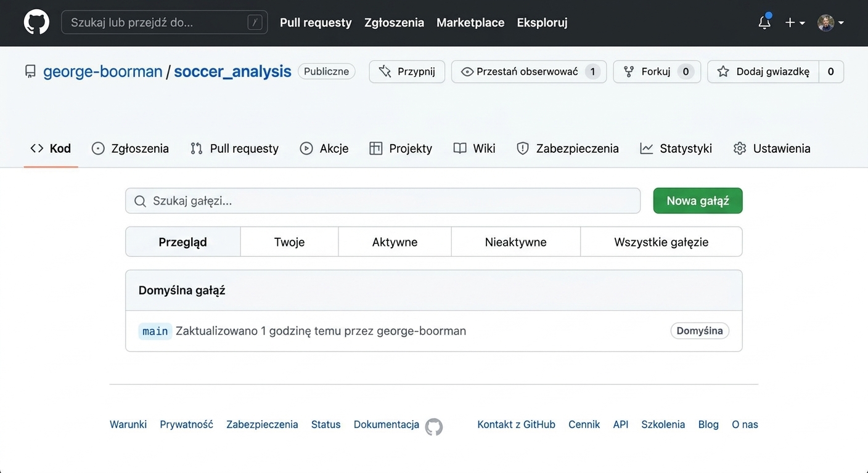The width and height of the screenshot is (868, 473).
Task: Select the Twoje branch filter
Action: (x=289, y=242)
